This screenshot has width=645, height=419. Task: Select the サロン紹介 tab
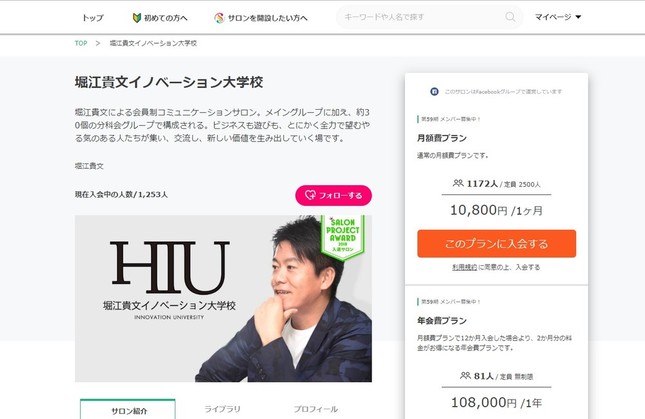(128, 409)
